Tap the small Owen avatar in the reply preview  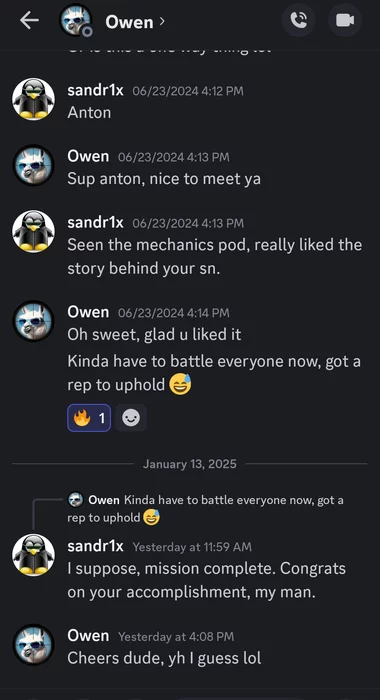click(x=75, y=500)
